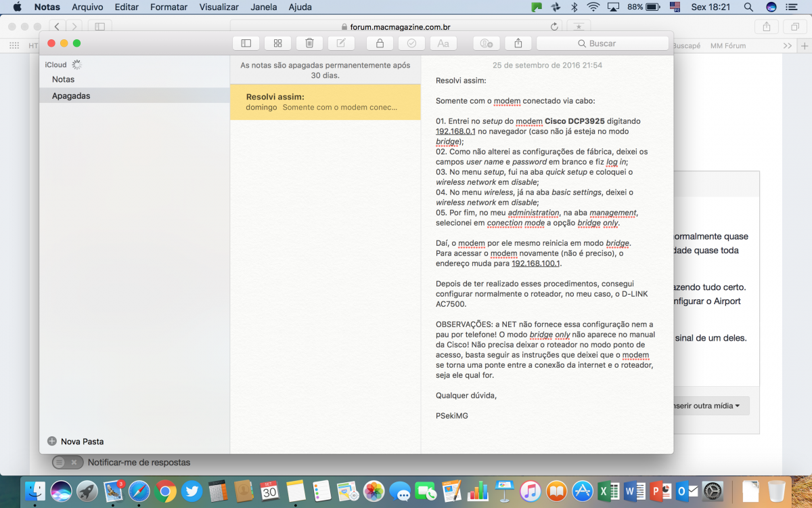Share the note via share icon
This screenshot has height=508, width=812.
[x=518, y=43]
